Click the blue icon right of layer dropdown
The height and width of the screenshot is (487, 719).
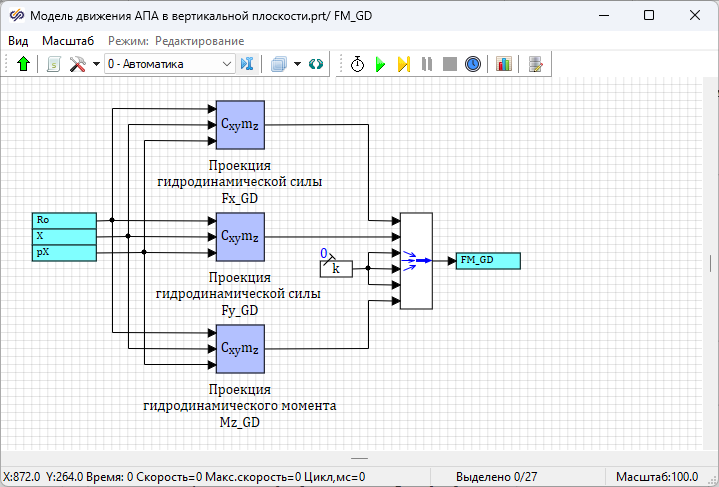click(x=247, y=64)
